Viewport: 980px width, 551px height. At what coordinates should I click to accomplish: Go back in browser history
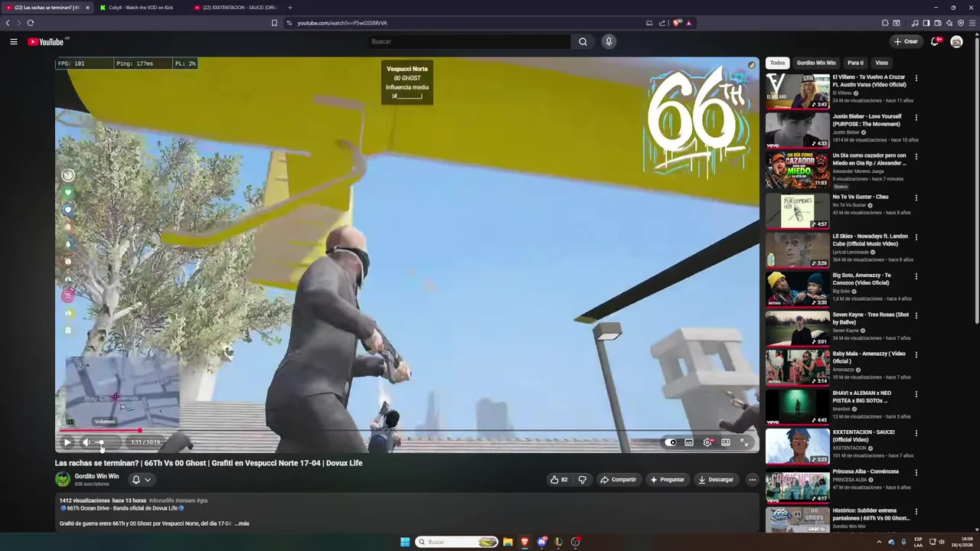(x=8, y=23)
